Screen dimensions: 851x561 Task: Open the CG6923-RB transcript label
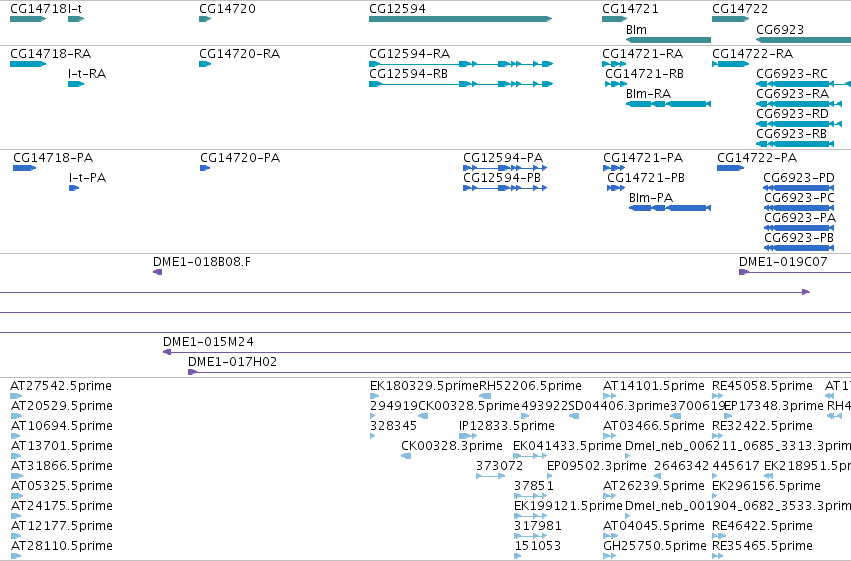(792, 134)
